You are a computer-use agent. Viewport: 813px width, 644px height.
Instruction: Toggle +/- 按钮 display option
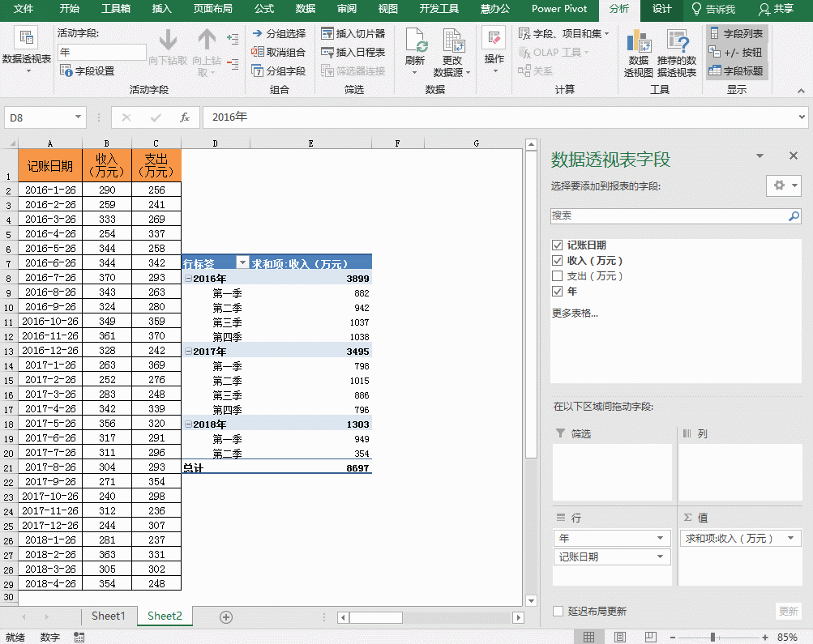[x=736, y=53]
